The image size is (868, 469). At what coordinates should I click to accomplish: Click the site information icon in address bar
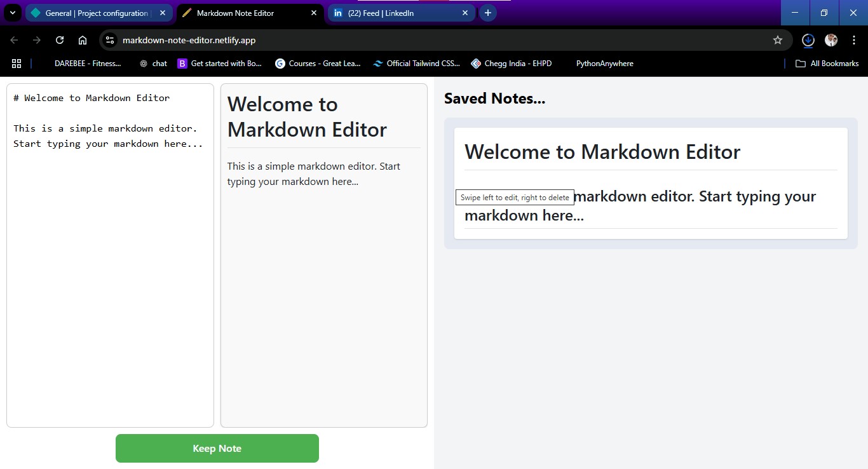pyautogui.click(x=109, y=39)
